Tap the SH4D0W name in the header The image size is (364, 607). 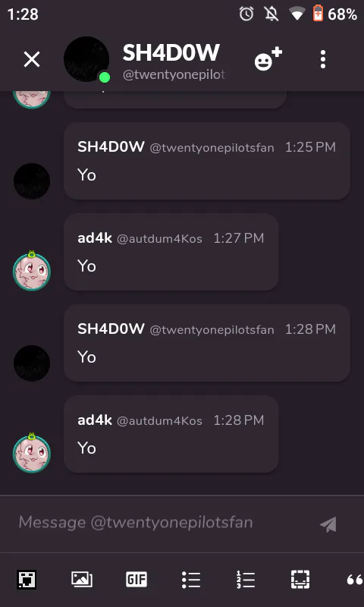(171, 52)
